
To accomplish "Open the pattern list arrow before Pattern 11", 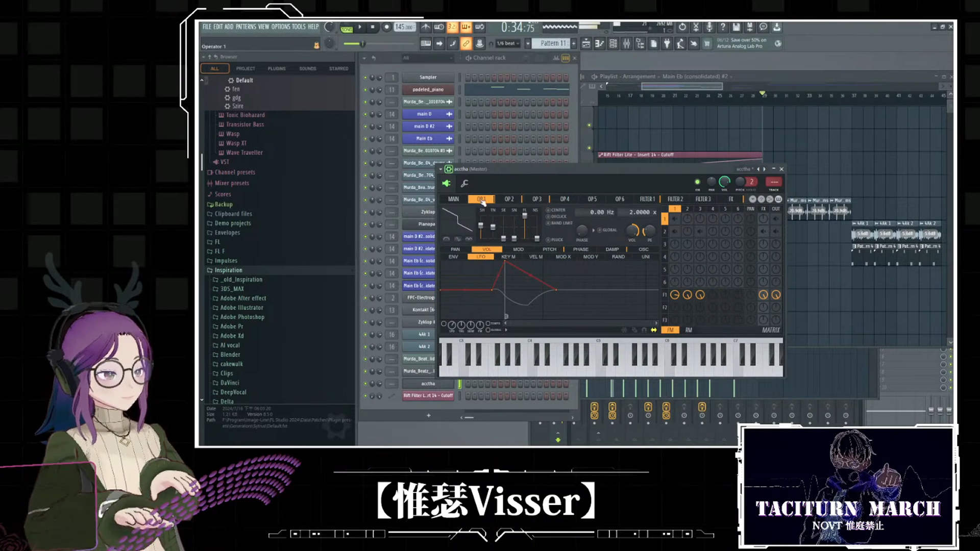I will click(528, 44).
